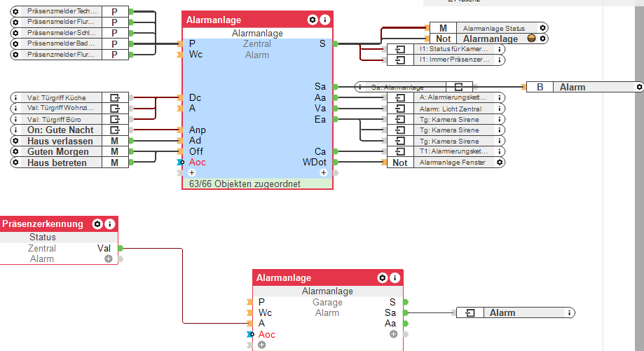Viewport: 644px width, 351px height.
Task: Click gear icon of Not Alarmanlage output
Action: point(542,39)
